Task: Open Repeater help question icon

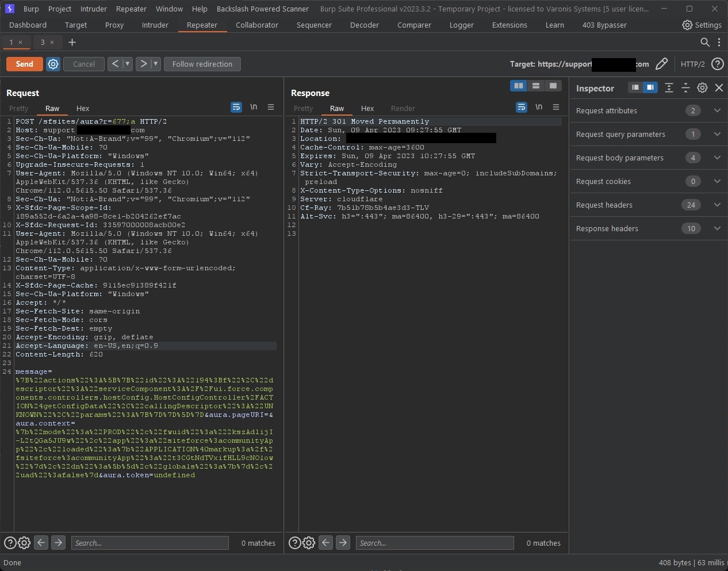Action: (x=718, y=64)
